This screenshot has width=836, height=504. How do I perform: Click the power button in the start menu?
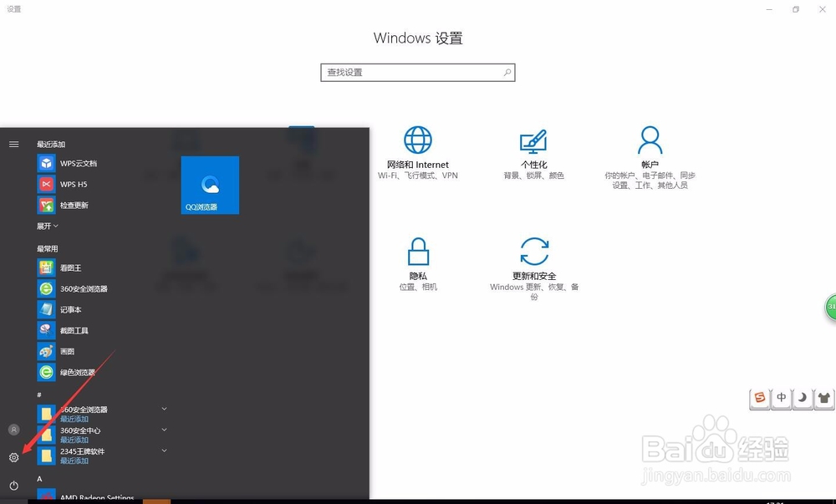coord(13,486)
